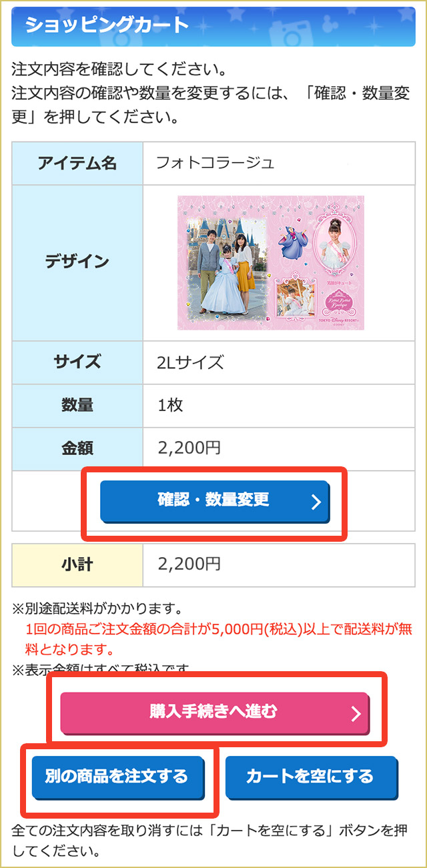The width and height of the screenshot is (427, 868).
Task: Select the アイテム名 label cell
Action: pos(77,163)
